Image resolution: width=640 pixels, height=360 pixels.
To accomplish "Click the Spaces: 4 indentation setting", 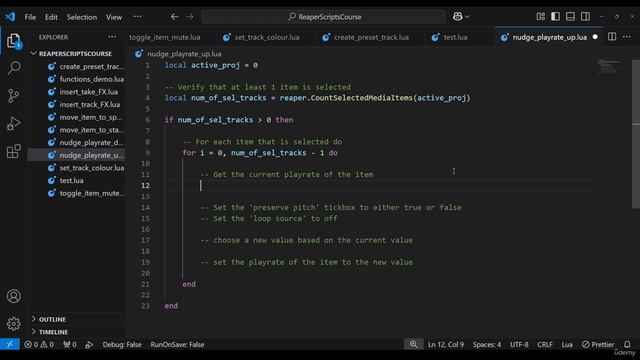I will pos(487,344).
